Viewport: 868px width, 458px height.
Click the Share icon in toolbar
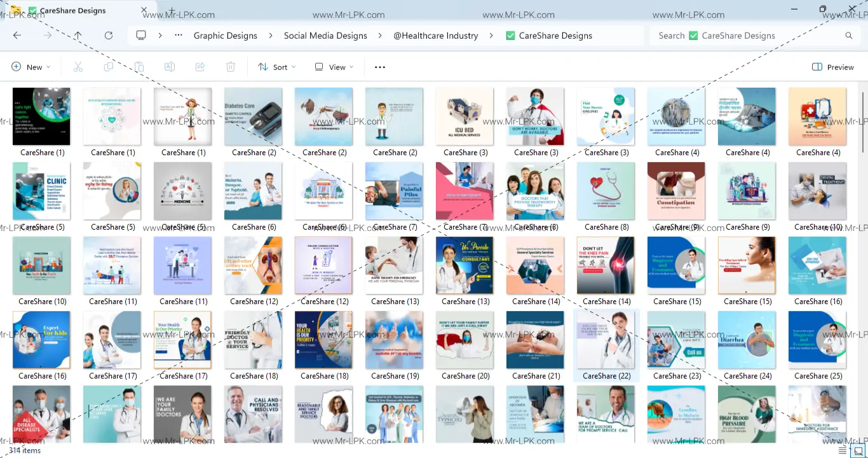click(200, 67)
